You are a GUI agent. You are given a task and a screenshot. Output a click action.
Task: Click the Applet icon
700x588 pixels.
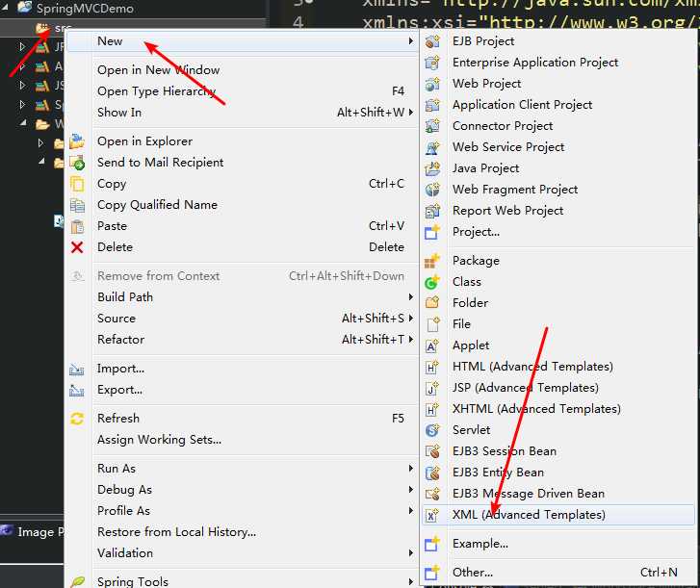[x=432, y=345]
